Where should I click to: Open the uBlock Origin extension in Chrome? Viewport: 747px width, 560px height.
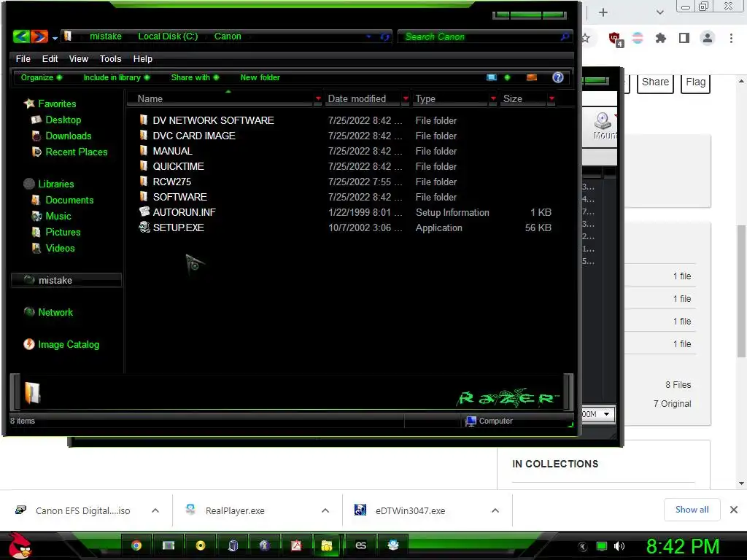[615, 38]
